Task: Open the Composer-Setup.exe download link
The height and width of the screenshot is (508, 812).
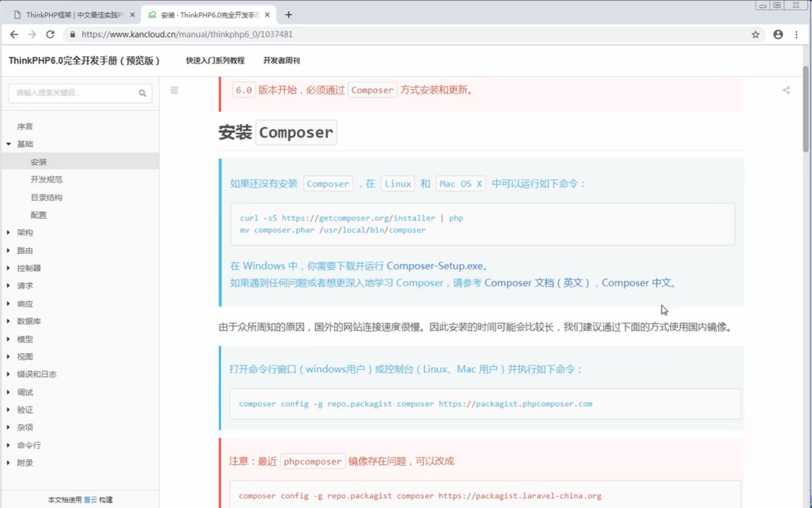Action: tap(435, 266)
